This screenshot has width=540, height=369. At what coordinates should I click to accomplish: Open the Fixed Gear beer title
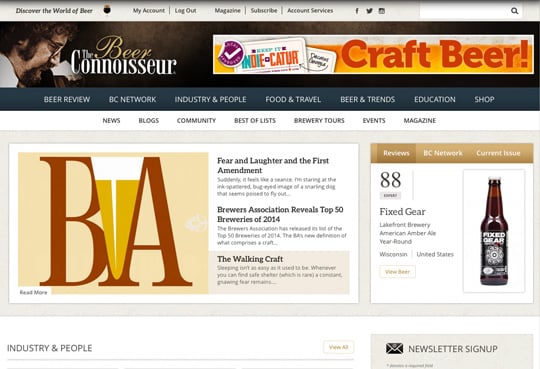pyautogui.click(x=402, y=212)
